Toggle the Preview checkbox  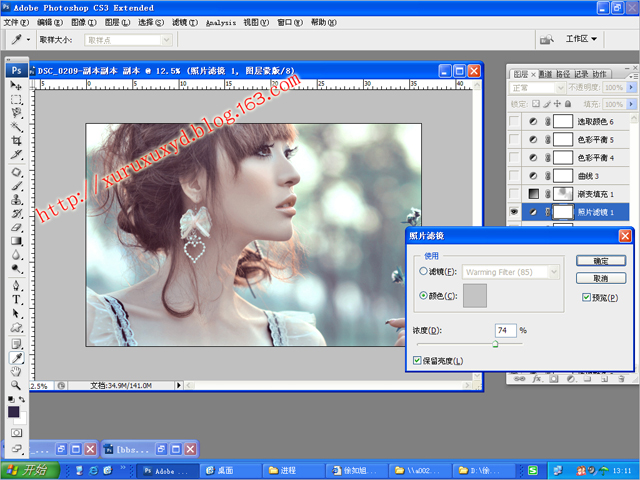click(586, 297)
